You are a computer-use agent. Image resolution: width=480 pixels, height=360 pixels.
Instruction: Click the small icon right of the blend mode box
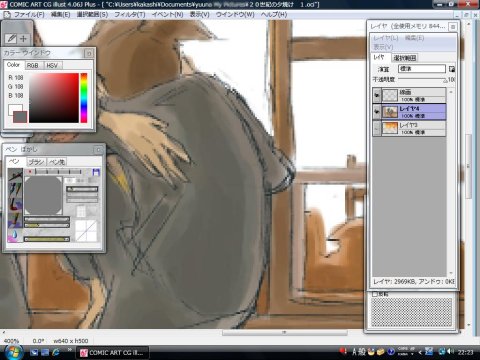pos(452,69)
